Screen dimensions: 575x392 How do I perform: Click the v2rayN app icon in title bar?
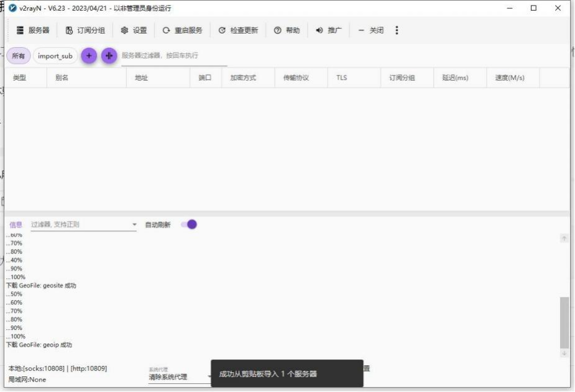[x=12, y=8]
